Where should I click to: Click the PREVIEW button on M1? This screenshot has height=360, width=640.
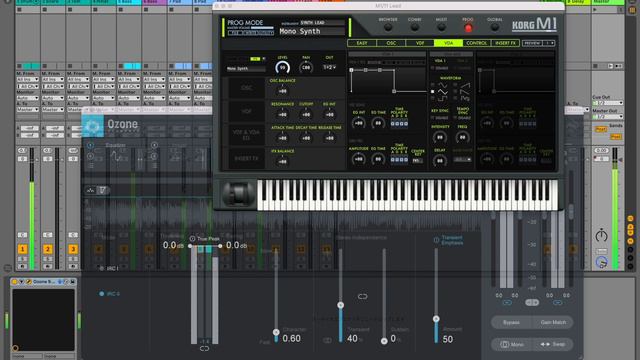tap(532, 43)
